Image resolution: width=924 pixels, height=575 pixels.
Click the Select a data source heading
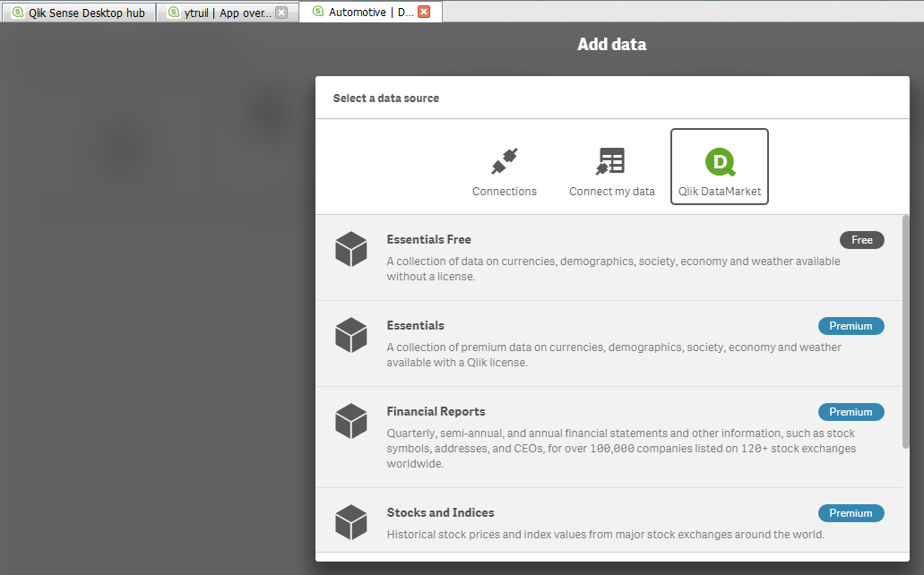click(386, 99)
